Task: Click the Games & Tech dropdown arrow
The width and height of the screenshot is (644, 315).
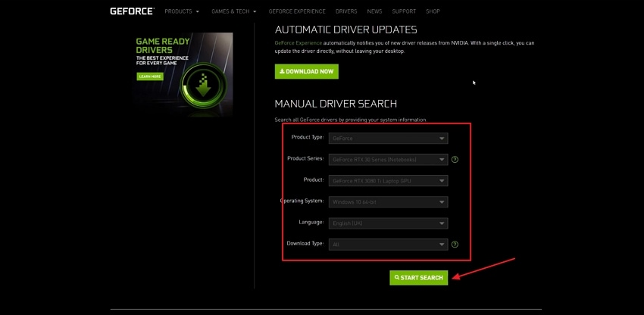Action: coord(255,12)
